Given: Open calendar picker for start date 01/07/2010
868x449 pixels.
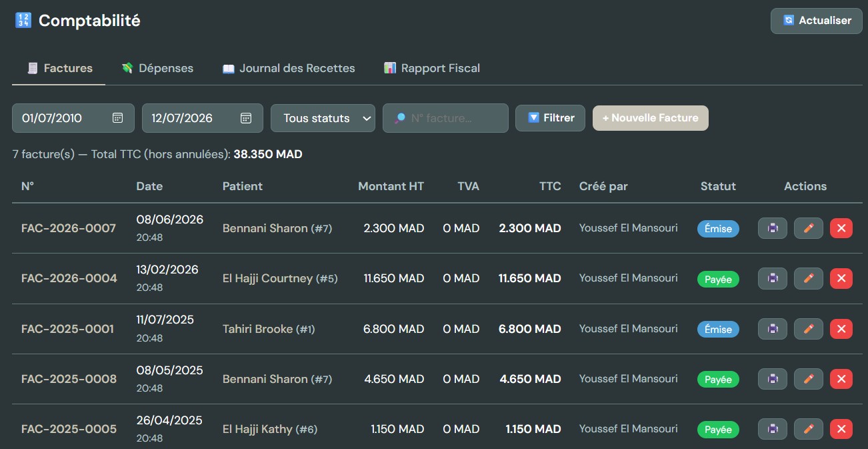Looking at the screenshot, I should click(x=117, y=118).
